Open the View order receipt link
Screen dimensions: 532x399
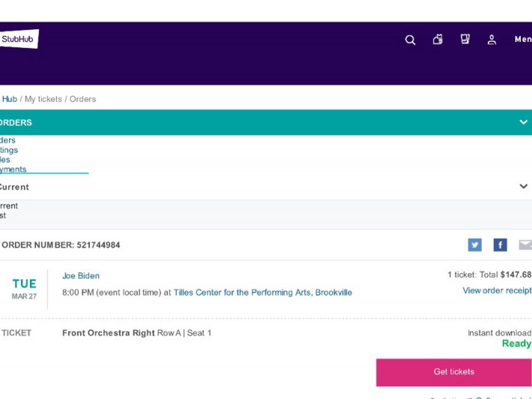(x=497, y=290)
